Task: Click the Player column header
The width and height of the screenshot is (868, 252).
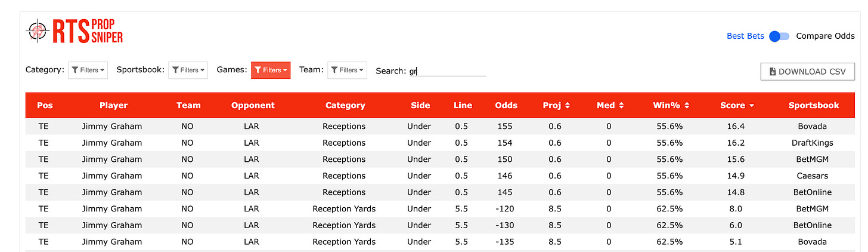Action: point(113,106)
